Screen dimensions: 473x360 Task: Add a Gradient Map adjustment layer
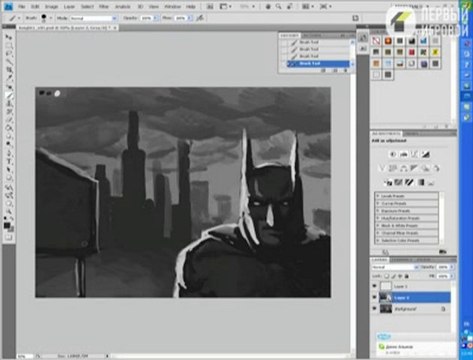pos(421,182)
